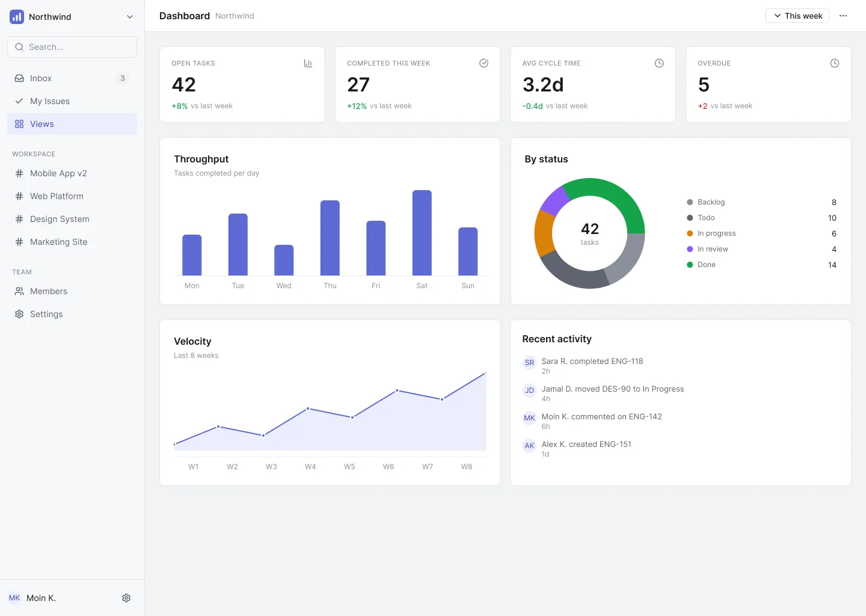Select the In review legend entry

761,249
